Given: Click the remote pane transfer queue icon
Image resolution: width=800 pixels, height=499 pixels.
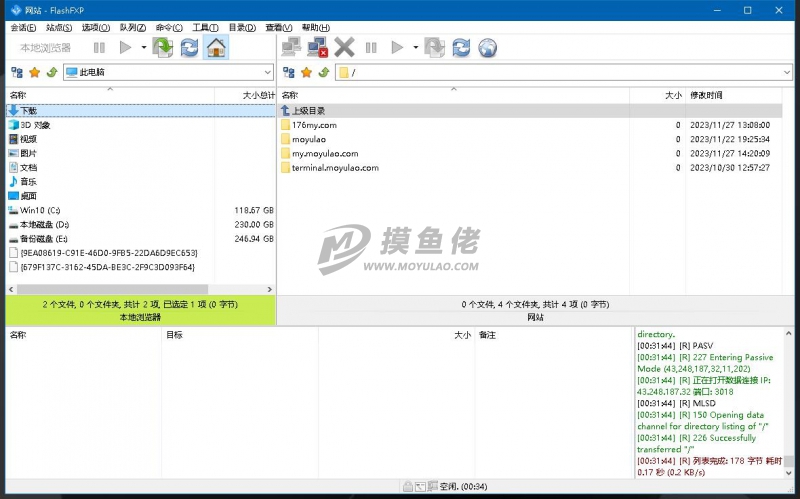Looking at the screenshot, I should pyautogui.click(x=435, y=48).
